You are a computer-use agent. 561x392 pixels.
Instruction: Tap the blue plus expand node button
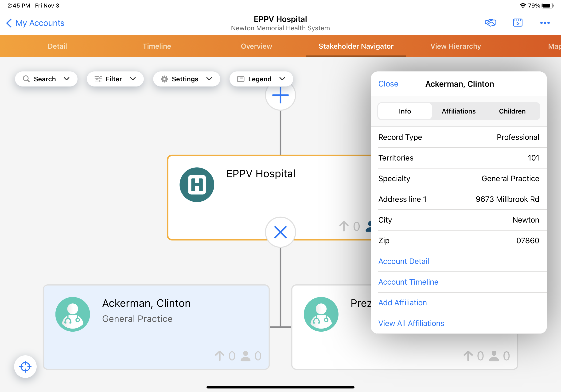(x=280, y=95)
